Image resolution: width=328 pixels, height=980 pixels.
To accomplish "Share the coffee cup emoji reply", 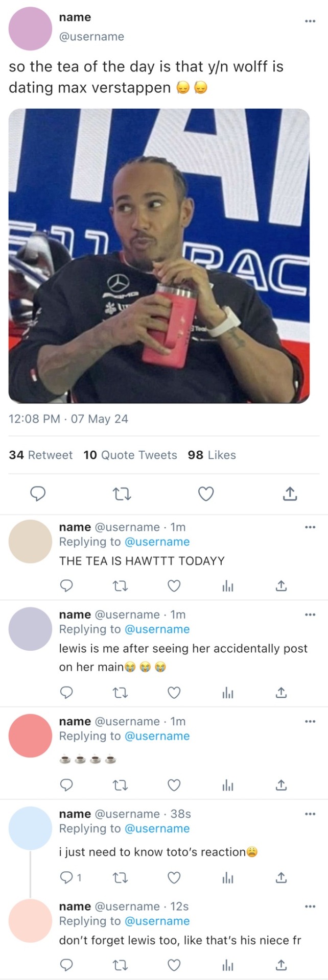I will (x=281, y=785).
